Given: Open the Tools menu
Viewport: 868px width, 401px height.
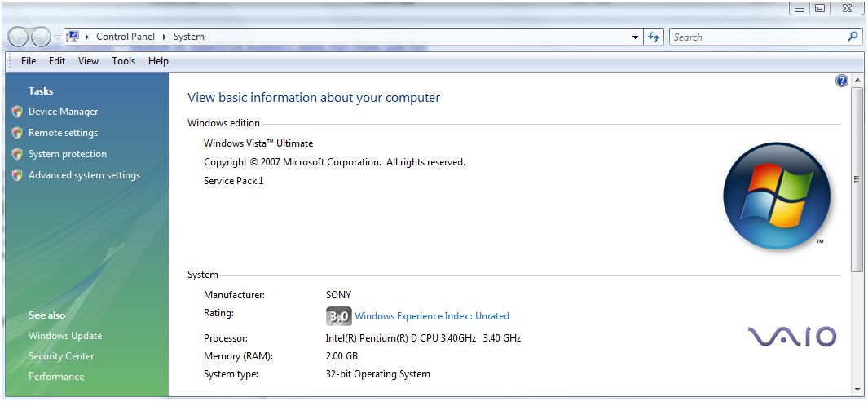Looking at the screenshot, I should point(123,61).
